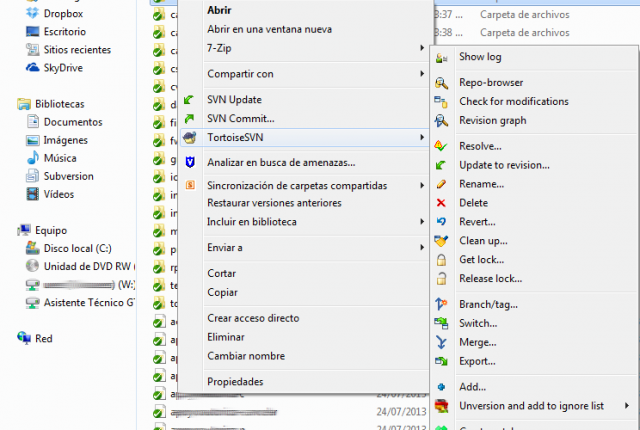640x430 pixels.
Task: Select Disco local (C:)
Action: 78,248
